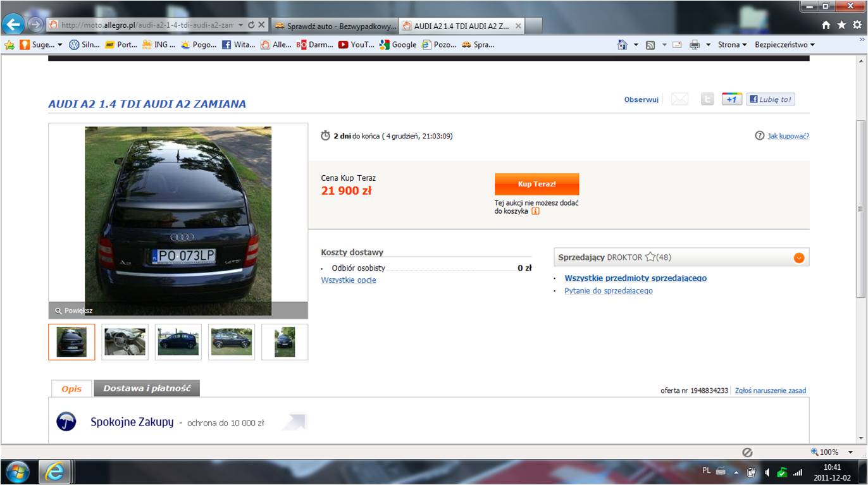Stop loading with the X icon in address bar

coord(261,25)
